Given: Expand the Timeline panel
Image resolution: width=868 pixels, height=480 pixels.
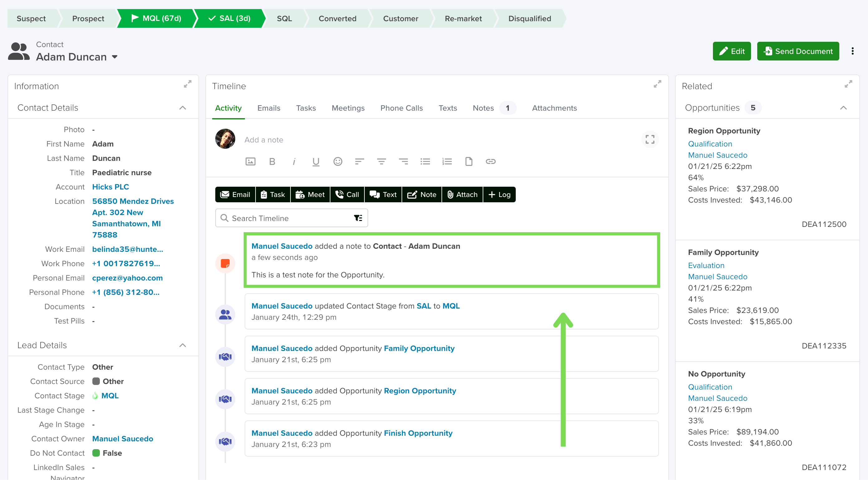Looking at the screenshot, I should click(657, 84).
